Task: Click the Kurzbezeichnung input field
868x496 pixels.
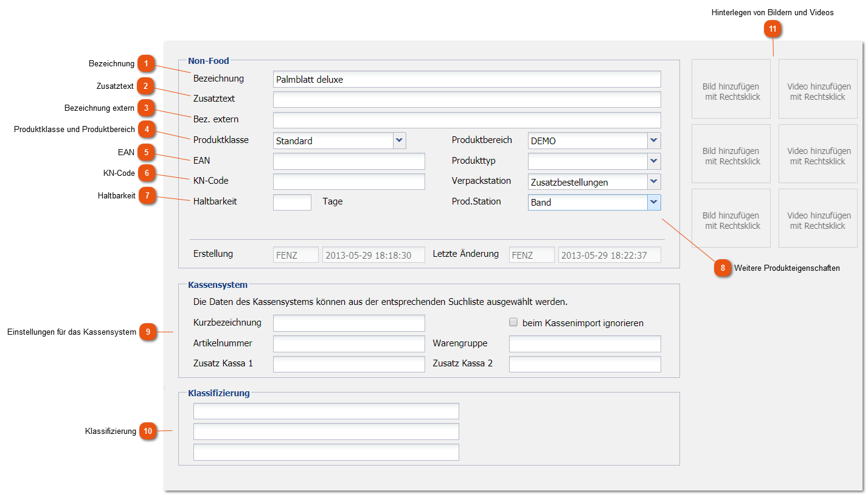Action: pos(349,323)
